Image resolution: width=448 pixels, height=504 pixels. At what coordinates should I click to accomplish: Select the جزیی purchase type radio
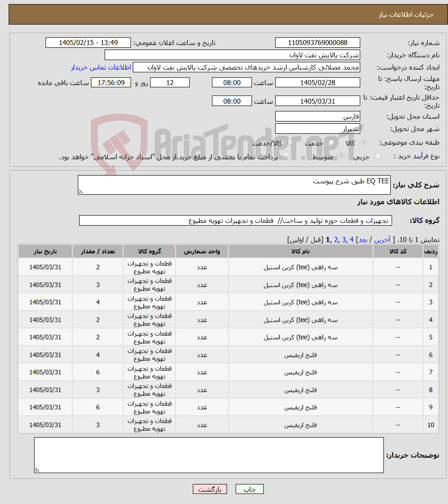(378, 156)
